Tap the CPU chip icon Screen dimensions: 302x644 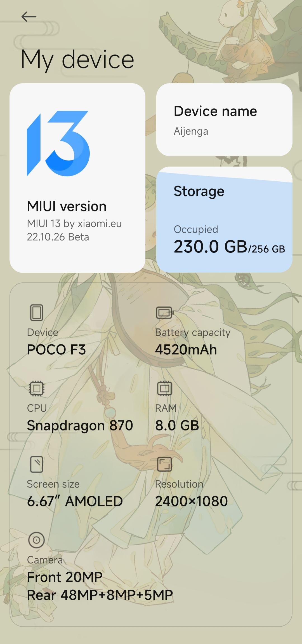(36, 388)
